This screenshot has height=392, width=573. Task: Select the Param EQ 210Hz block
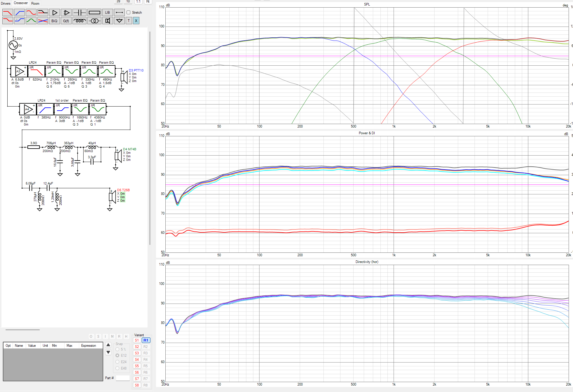54,71
